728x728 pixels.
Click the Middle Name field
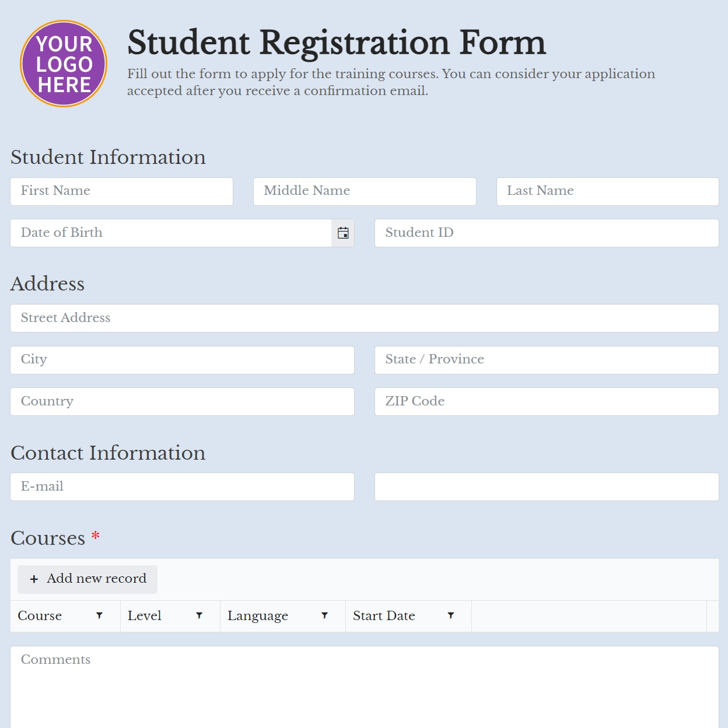coord(364,191)
